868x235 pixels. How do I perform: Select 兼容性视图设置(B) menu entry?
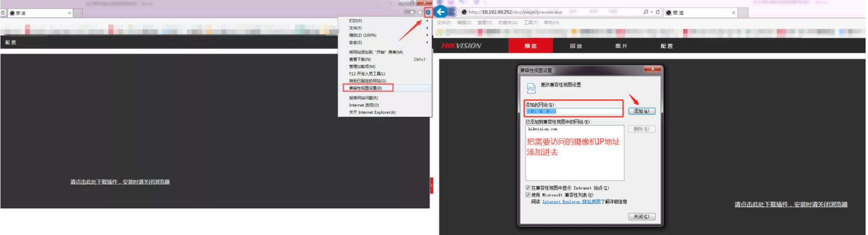(365, 88)
